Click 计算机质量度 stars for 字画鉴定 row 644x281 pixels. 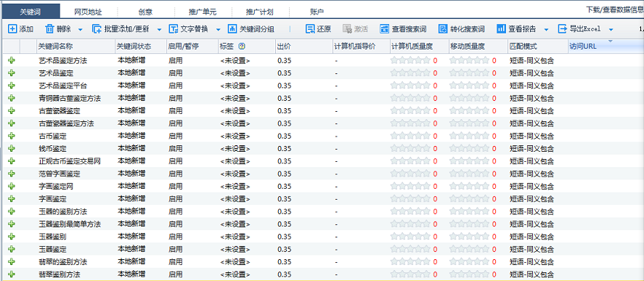(410, 198)
